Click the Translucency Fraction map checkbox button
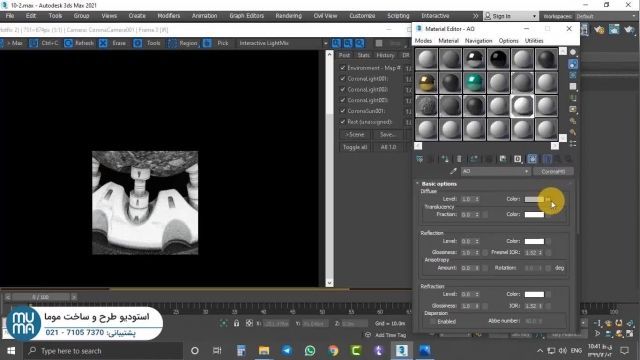 point(485,214)
